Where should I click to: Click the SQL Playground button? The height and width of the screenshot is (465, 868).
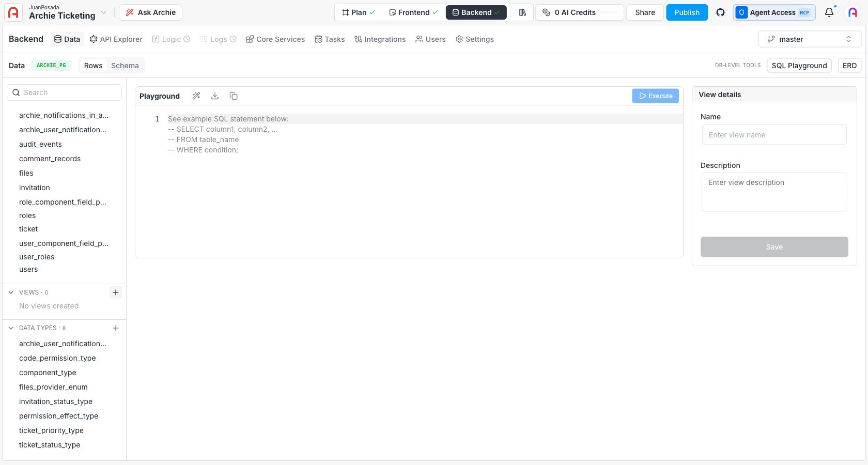click(x=799, y=66)
